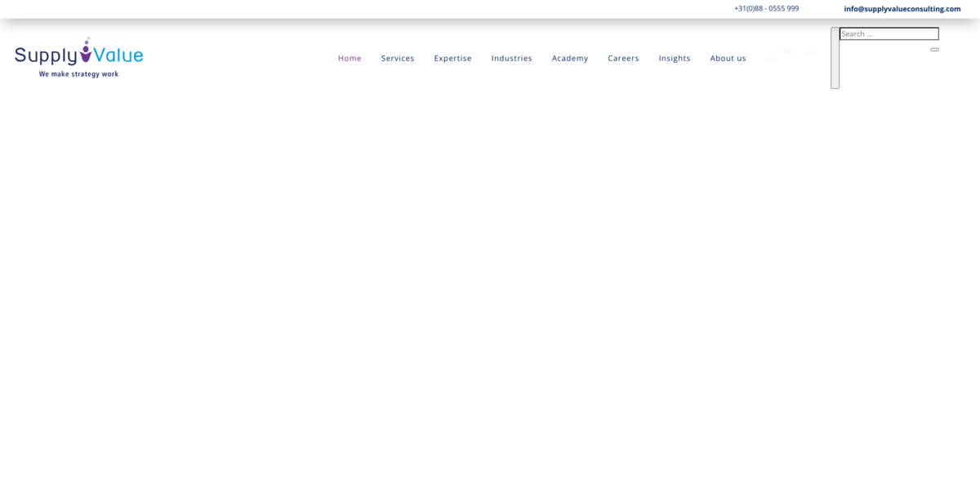Focus the Search input field
Image resolution: width=980 pixels, height=479 pixels.
tap(889, 34)
